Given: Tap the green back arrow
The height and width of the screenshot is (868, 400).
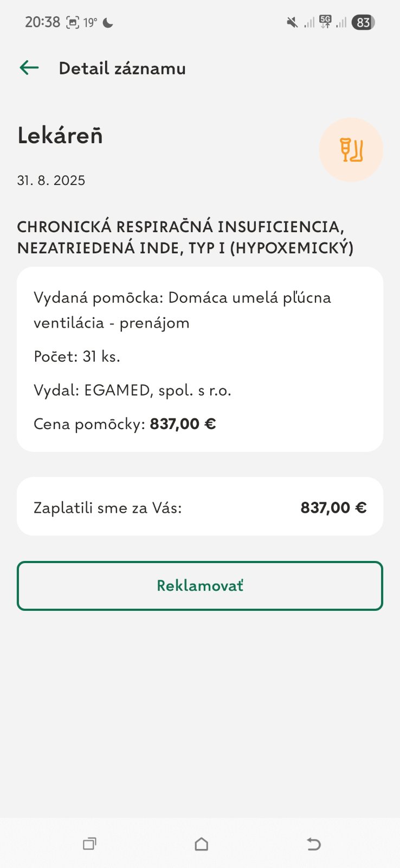Looking at the screenshot, I should pyautogui.click(x=29, y=68).
